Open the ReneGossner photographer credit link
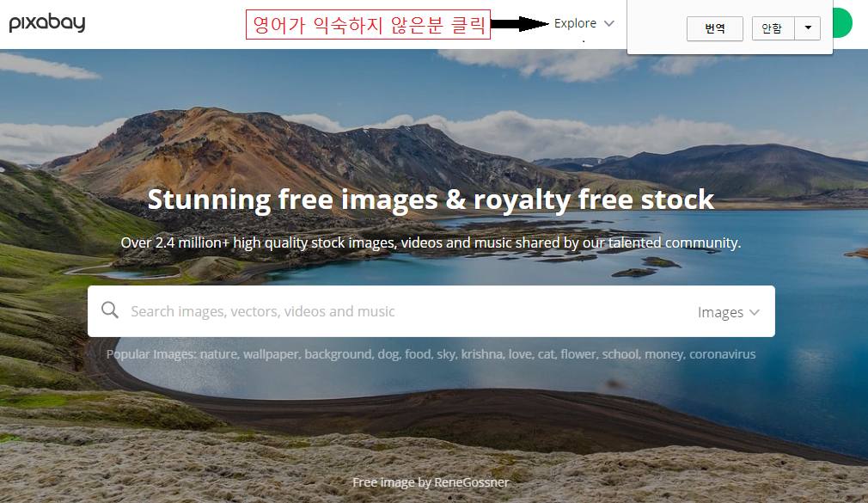Image resolution: width=868 pixels, height=503 pixels. (x=471, y=482)
